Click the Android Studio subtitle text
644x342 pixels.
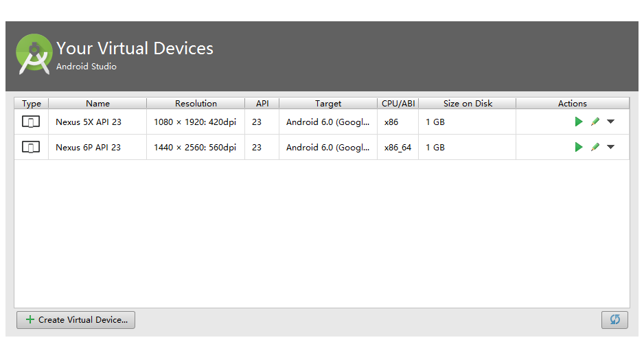tap(87, 66)
